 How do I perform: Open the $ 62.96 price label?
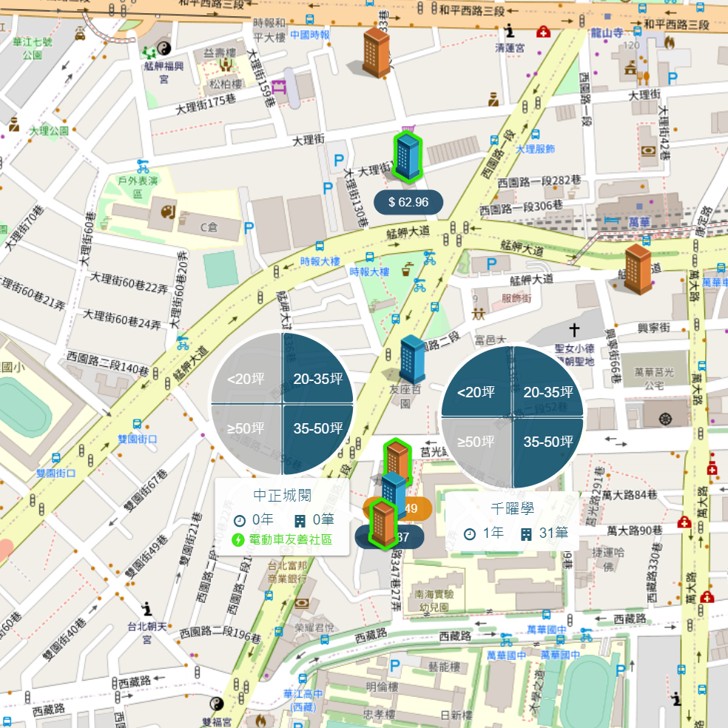408,203
